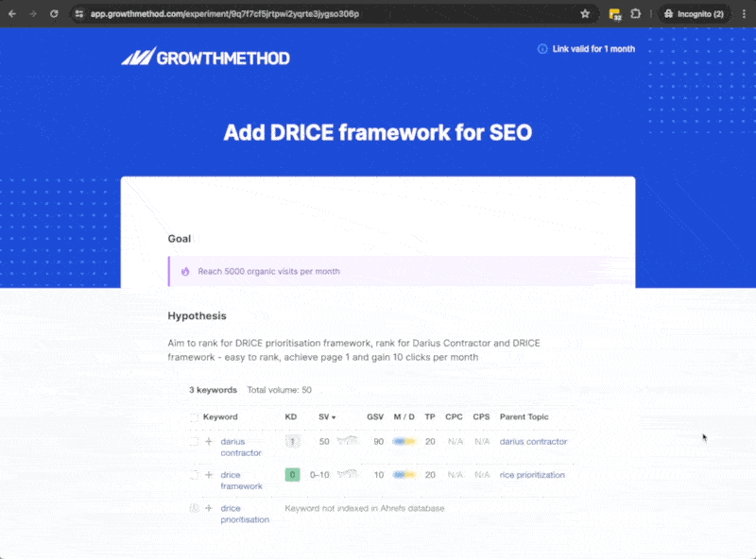The height and width of the screenshot is (559, 756).
Task: Open the rice prioritization parent topic link
Action: [x=532, y=475]
